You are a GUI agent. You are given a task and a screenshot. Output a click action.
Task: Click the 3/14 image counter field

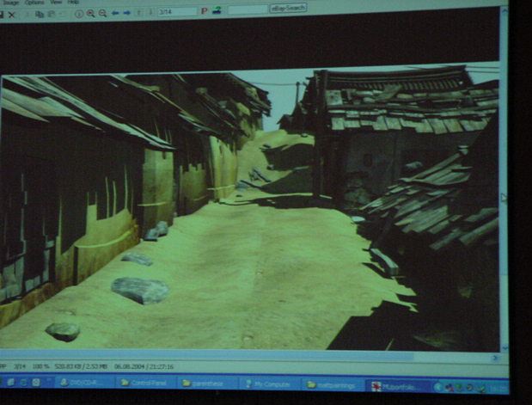(x=177, y=11)
